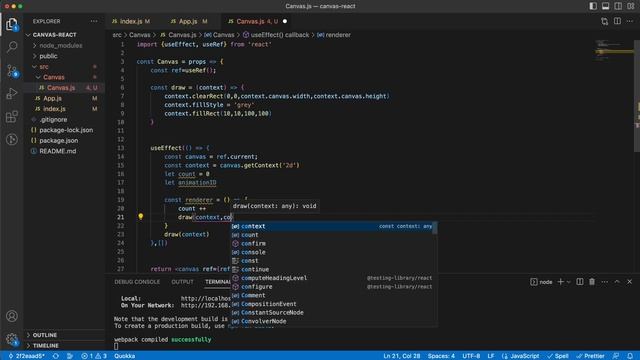Click the feedback icon in status bar

click(x=616, y=356)
